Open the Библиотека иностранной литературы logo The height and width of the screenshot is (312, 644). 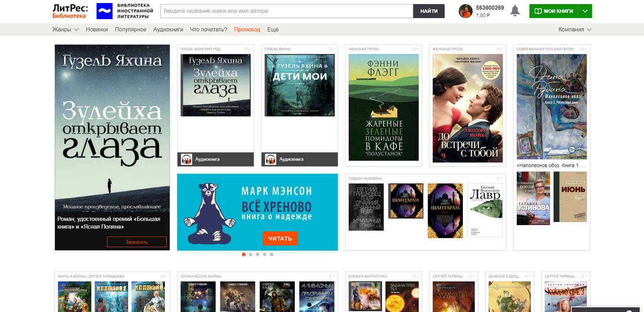125,11
